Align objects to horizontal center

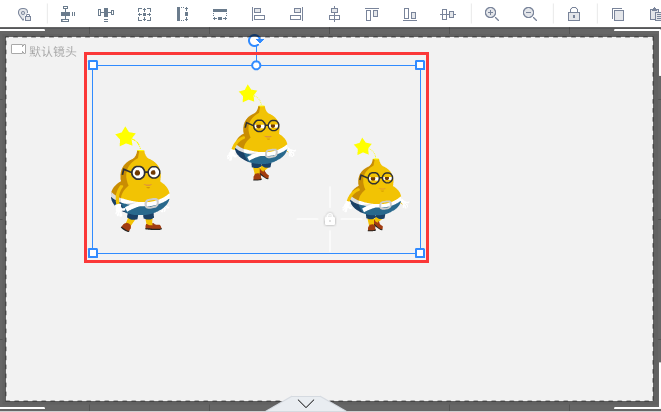[x=334, y=14]
